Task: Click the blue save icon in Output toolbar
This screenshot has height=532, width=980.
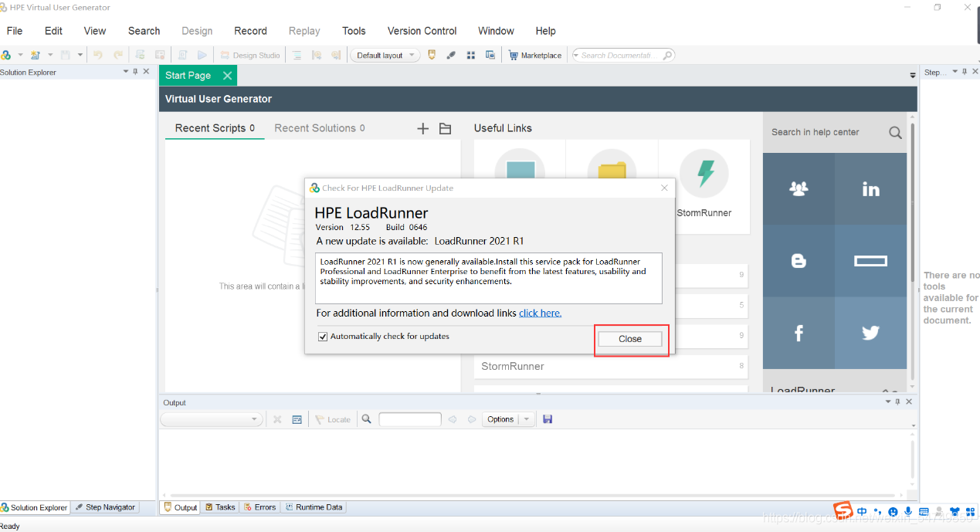Action: [548, 419]
